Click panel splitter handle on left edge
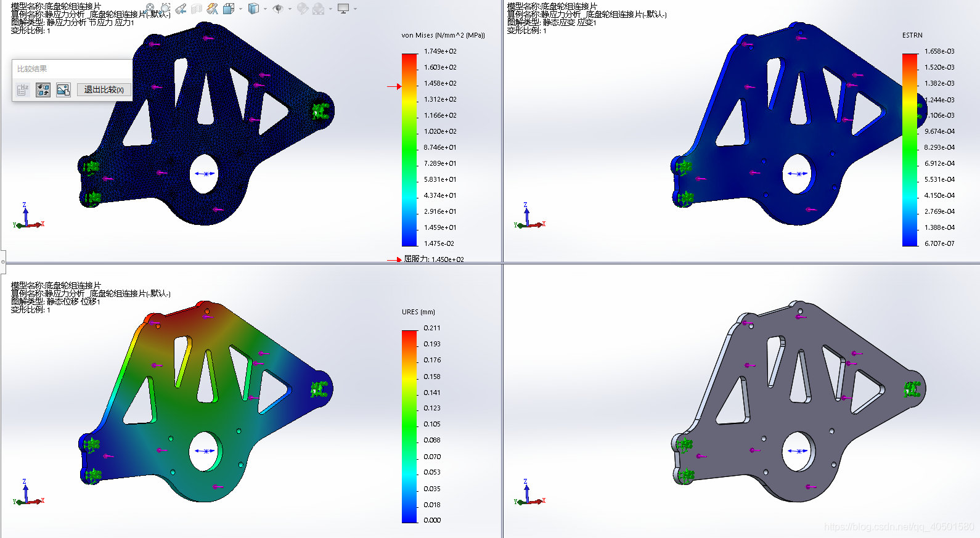This screenshot has height=538, width=980. 2,262
